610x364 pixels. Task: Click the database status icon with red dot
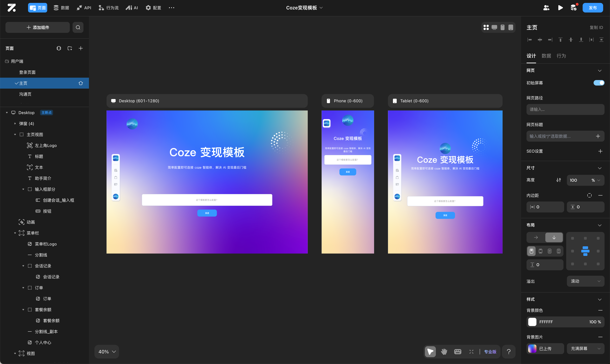[x=574, y=8]
